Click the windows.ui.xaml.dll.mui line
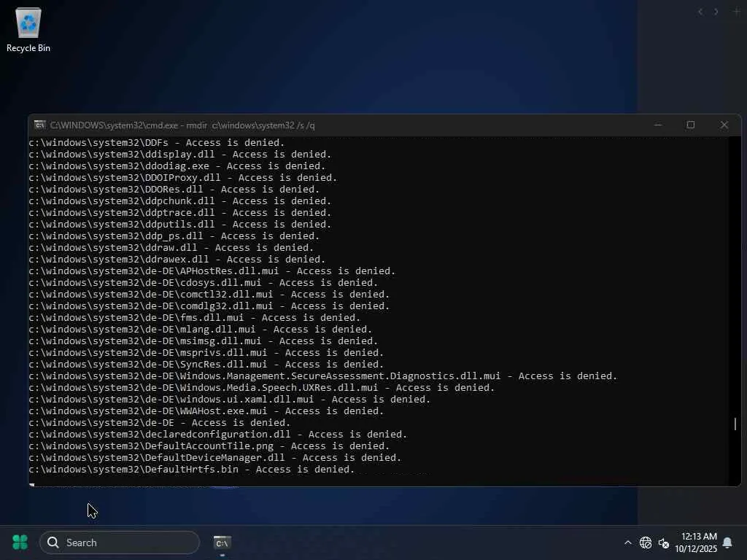Image resolution: width=747 pixels, height=560 pixels. 230,399
